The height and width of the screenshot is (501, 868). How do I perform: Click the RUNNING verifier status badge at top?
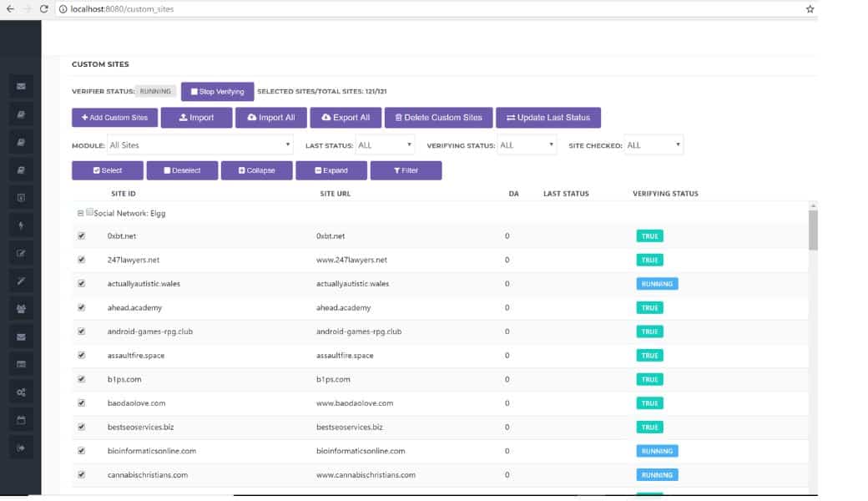pyautogui.click(x=155, y=91)
